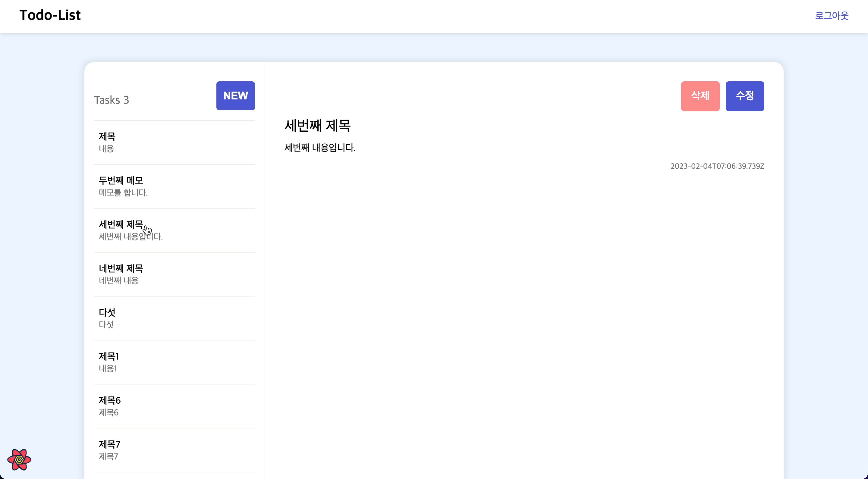Open the React Query devtools flower icon
This screenshot has height=479, width=868.
[19, 459]
